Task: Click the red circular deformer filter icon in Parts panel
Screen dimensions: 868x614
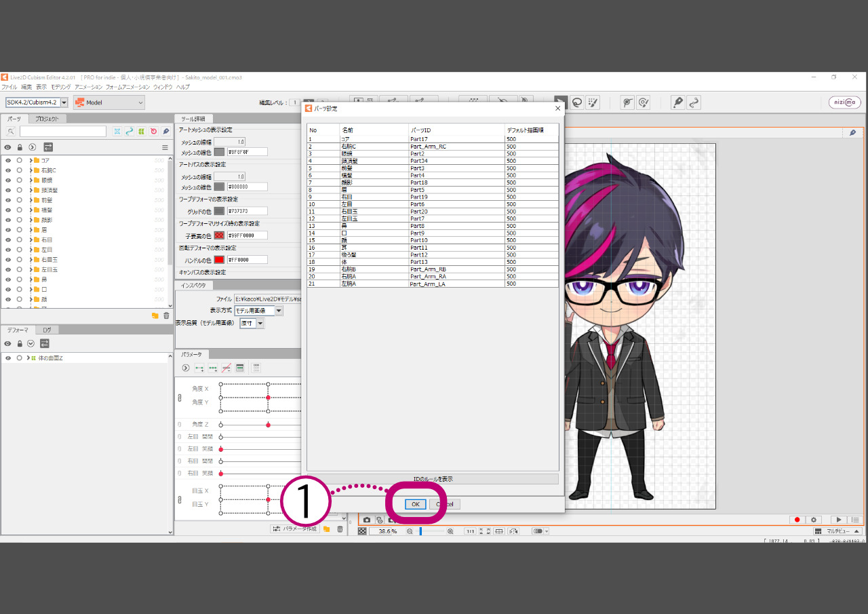Action: click(153, 132)
